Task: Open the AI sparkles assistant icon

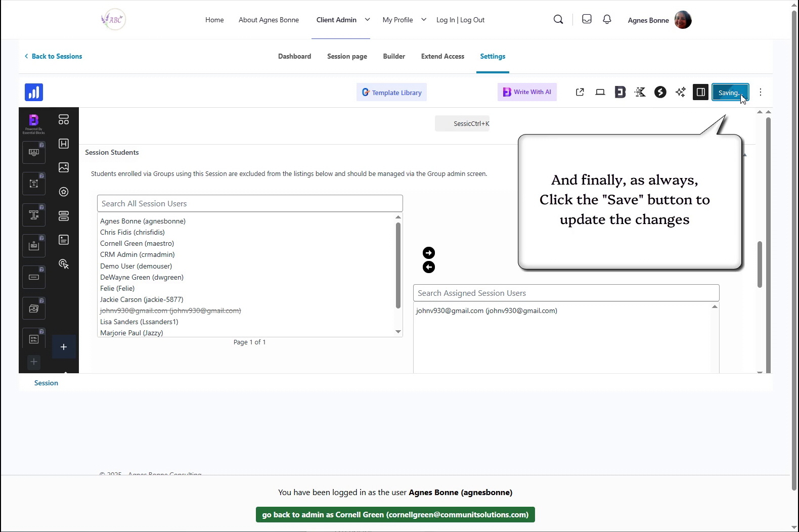Action: (x=681, y=92)
